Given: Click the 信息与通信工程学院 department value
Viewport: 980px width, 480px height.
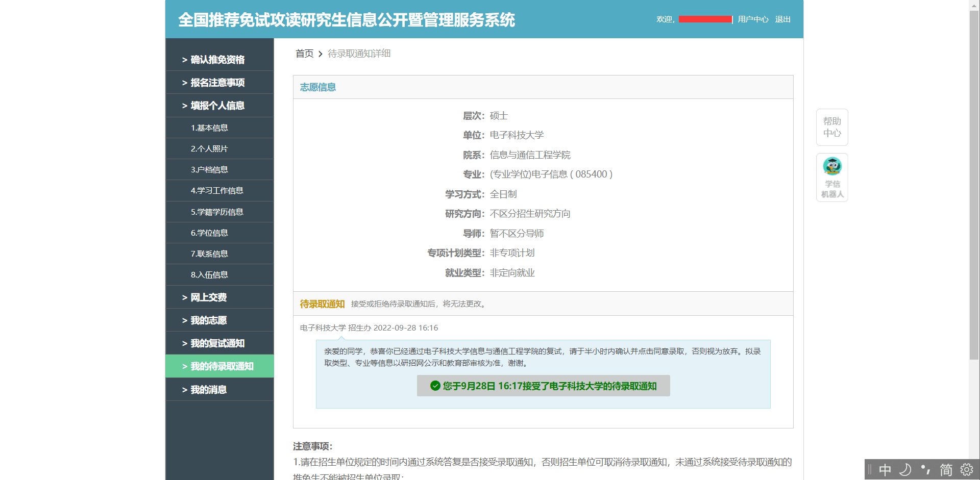Looking at the screenshot, I should pyautogui.click(x=530, y=155).
